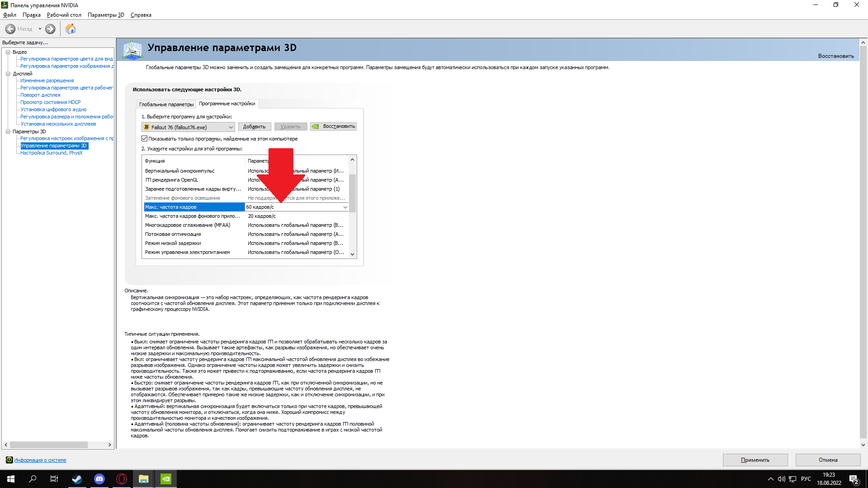Toggle checkbox showing only programs found on computer

[x=145, y=139]
